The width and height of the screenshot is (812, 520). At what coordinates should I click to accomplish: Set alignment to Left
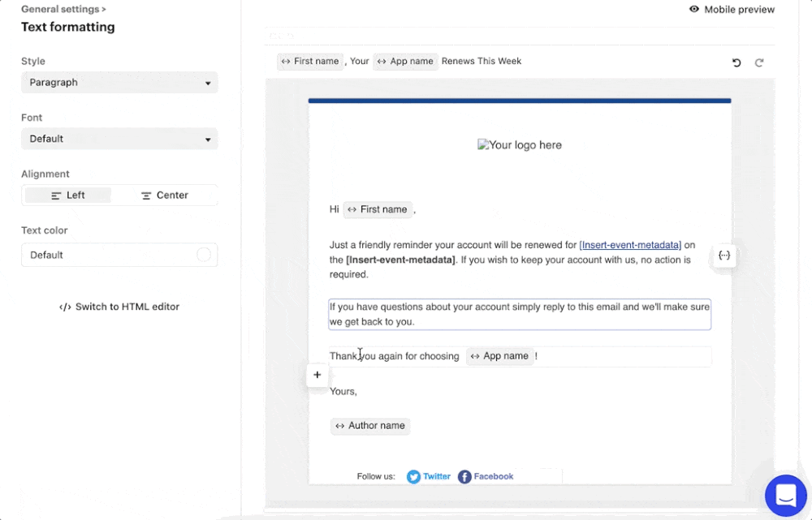coord(68,196)
